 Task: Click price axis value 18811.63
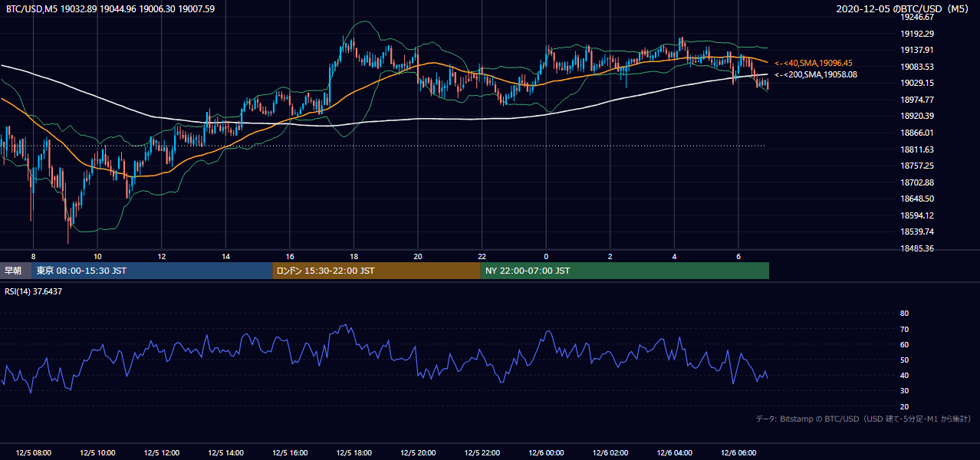917,149
